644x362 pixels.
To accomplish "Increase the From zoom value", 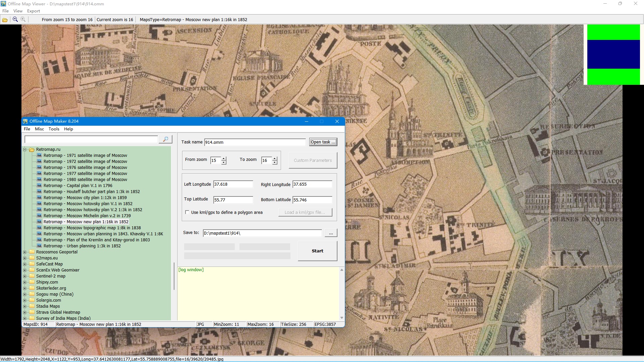I will [224, 159].
